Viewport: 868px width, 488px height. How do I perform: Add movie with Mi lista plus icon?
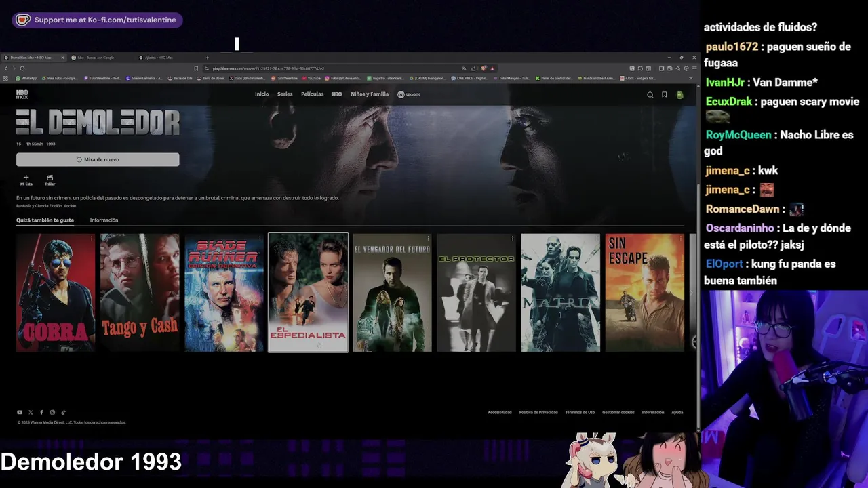pyautogui.click(x=26, y=178)
